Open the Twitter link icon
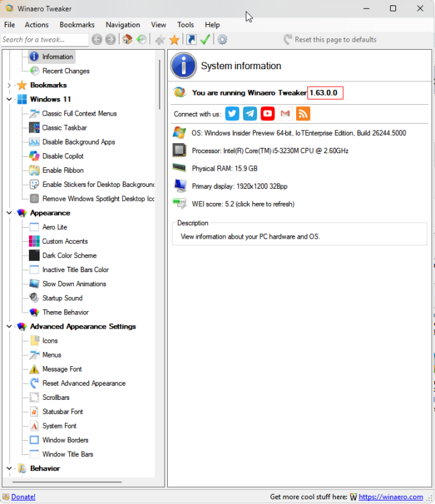The width and height of the screenshot is (435, 504). [232, 114]
